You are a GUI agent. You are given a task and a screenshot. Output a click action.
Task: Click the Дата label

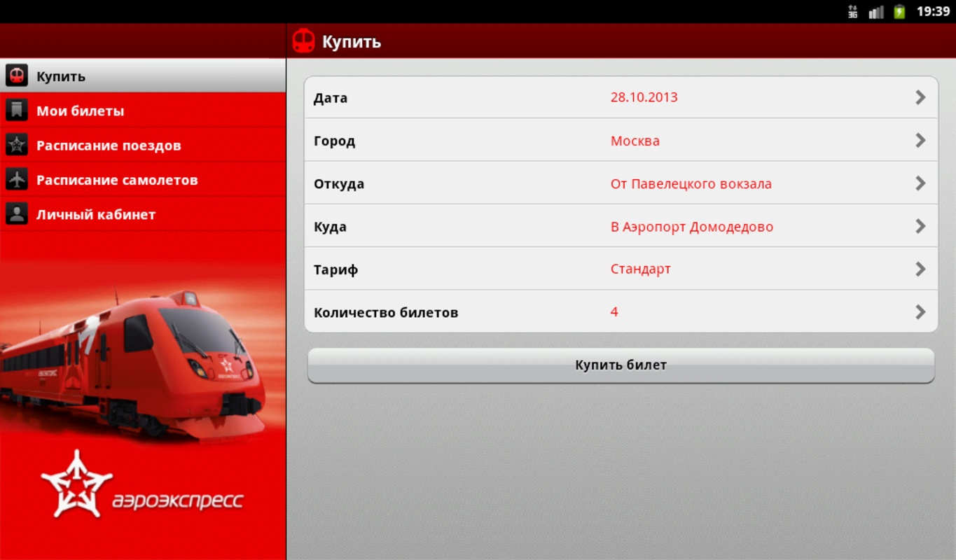[x=331, y=98]
